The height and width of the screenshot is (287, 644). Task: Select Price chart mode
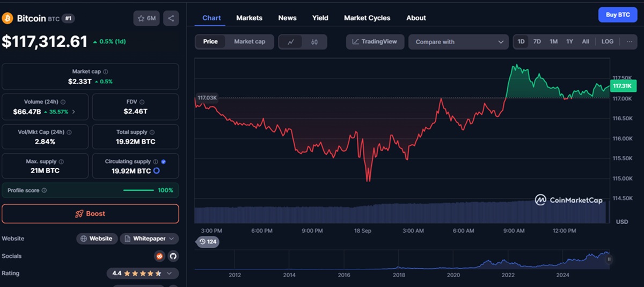(210, 41)
